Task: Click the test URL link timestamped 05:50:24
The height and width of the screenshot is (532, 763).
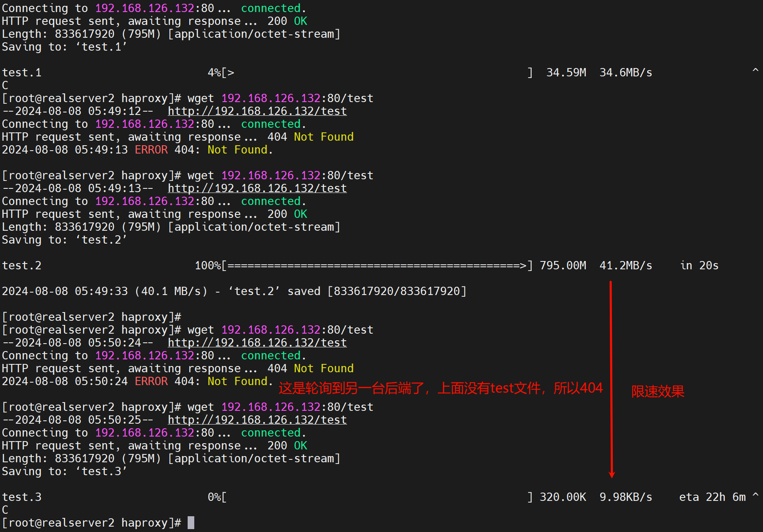Action: pos(257,343)
